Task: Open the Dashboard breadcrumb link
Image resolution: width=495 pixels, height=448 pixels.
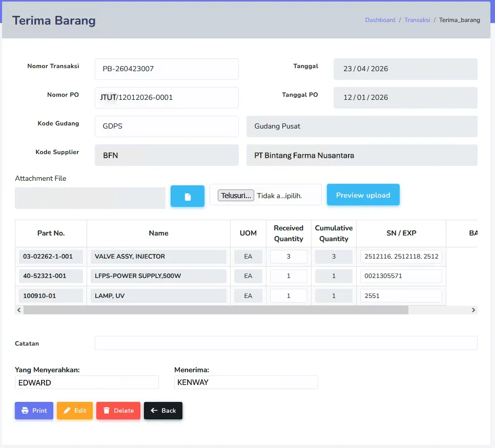Action: tap(380, 20)
